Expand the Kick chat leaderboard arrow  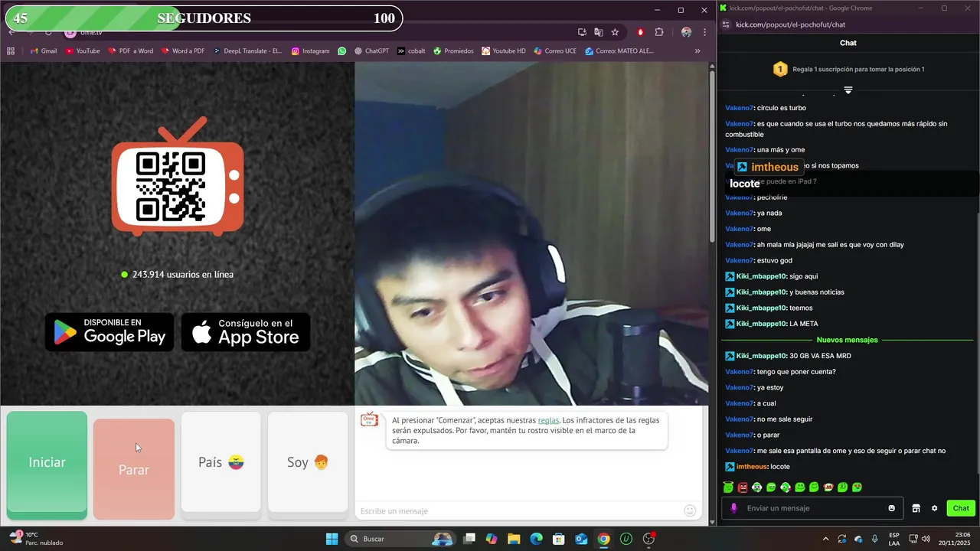[848, 90]
